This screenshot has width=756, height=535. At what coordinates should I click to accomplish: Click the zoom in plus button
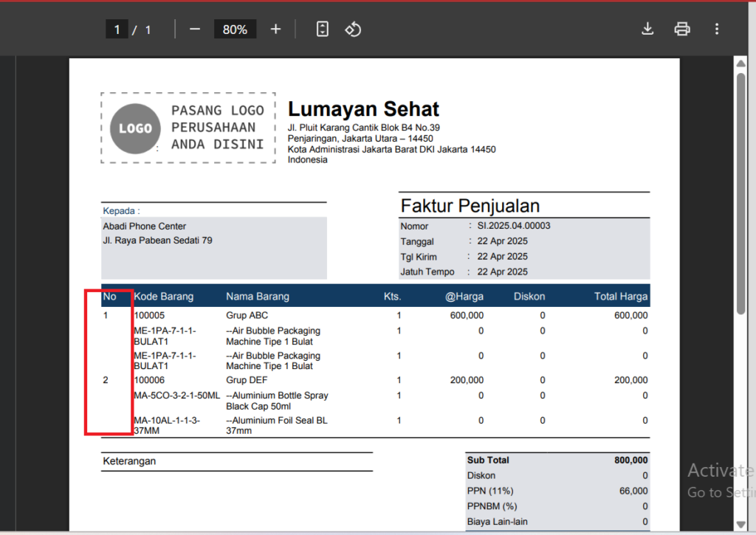coord(275,30)
